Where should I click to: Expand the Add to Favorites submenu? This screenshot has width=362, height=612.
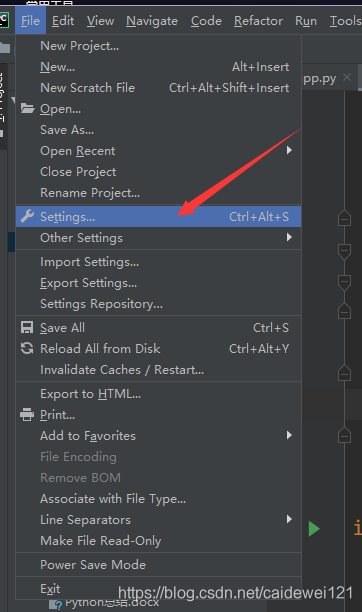point(159,436)
